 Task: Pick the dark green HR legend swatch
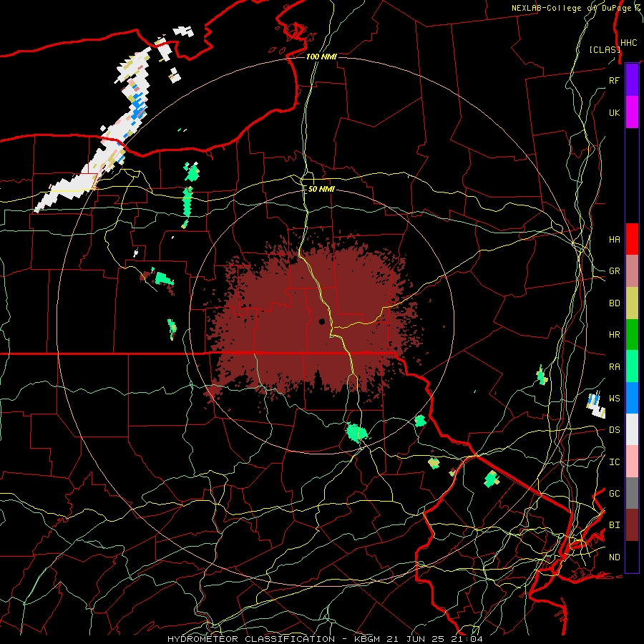632,334
